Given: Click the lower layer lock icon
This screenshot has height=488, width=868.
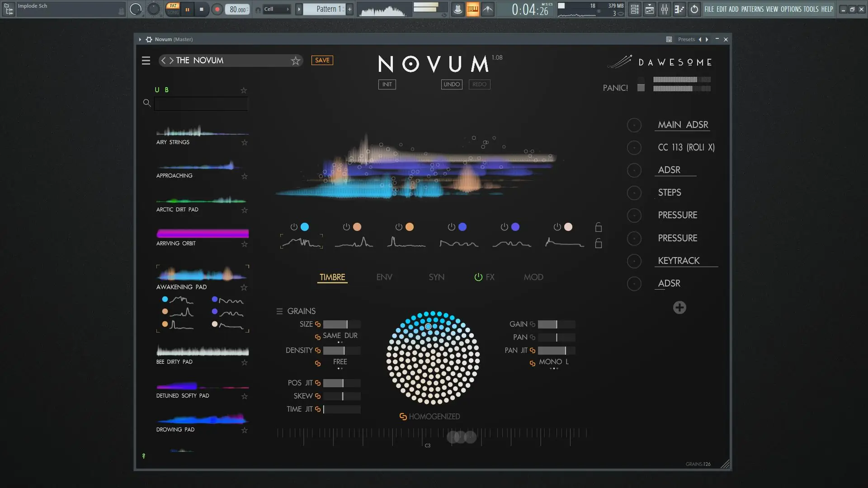Looking at the screenshot, I should click(598, 244).
